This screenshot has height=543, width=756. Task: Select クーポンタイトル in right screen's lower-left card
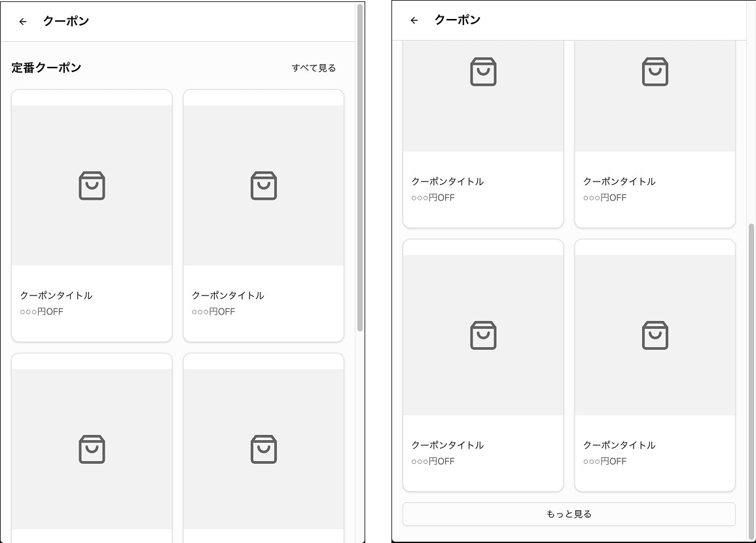[448, 445]
